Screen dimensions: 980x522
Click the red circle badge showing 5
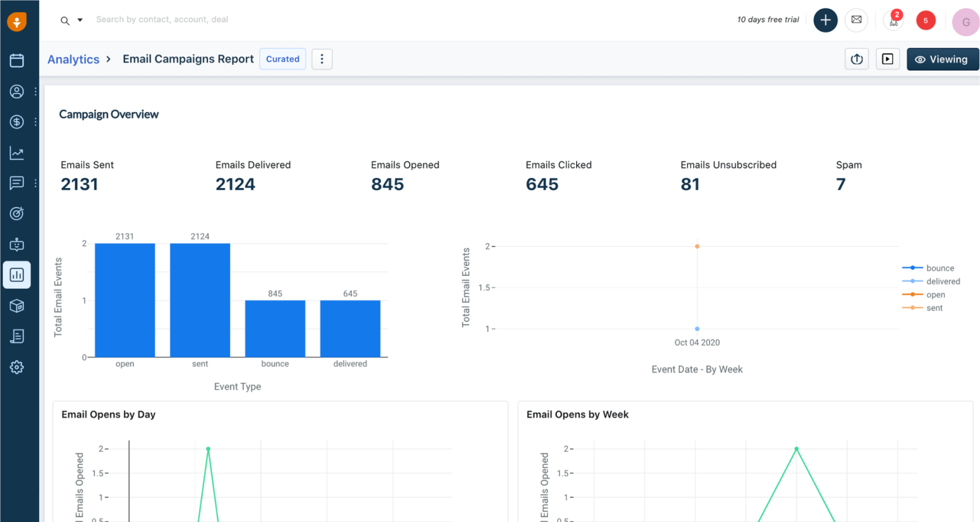tap(926, 20)
